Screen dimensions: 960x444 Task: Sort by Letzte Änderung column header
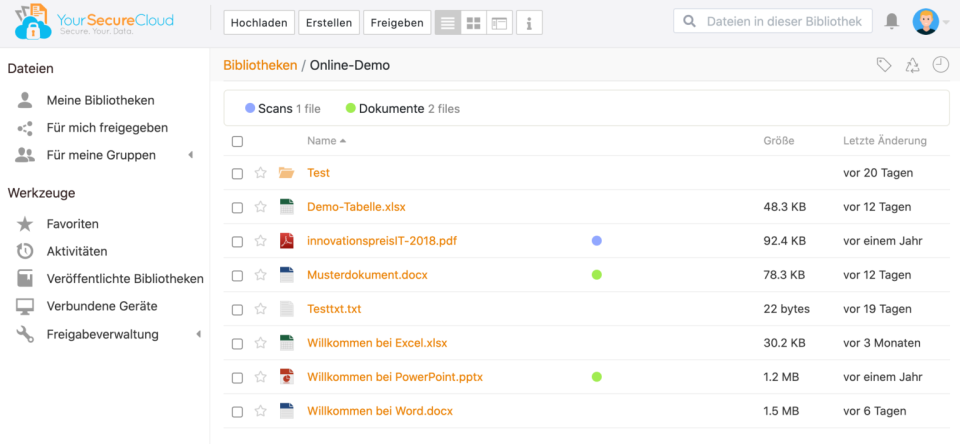point(885,141)
